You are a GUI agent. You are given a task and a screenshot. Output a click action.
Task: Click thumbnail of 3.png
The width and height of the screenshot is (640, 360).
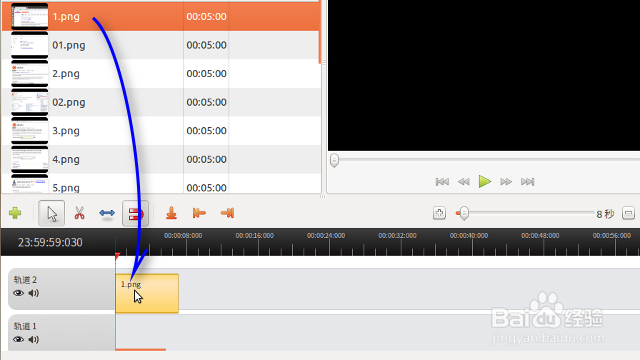point(29,131)
